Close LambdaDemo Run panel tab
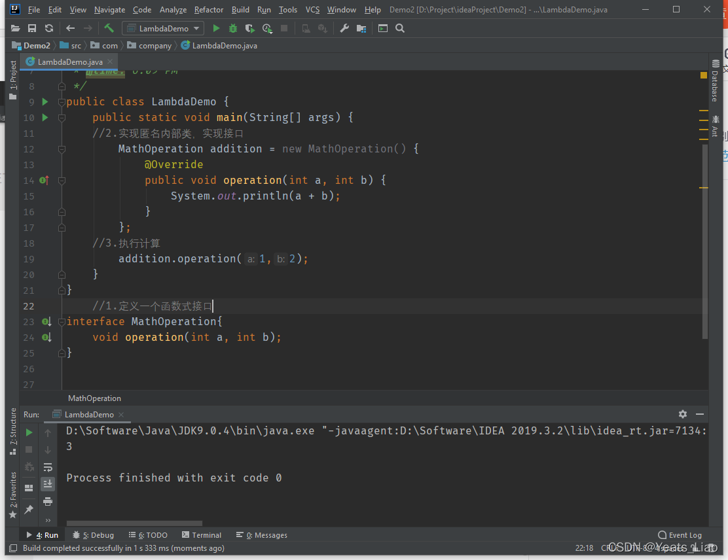728x560 pixels. pyautogui.click(x=121, y=414)
